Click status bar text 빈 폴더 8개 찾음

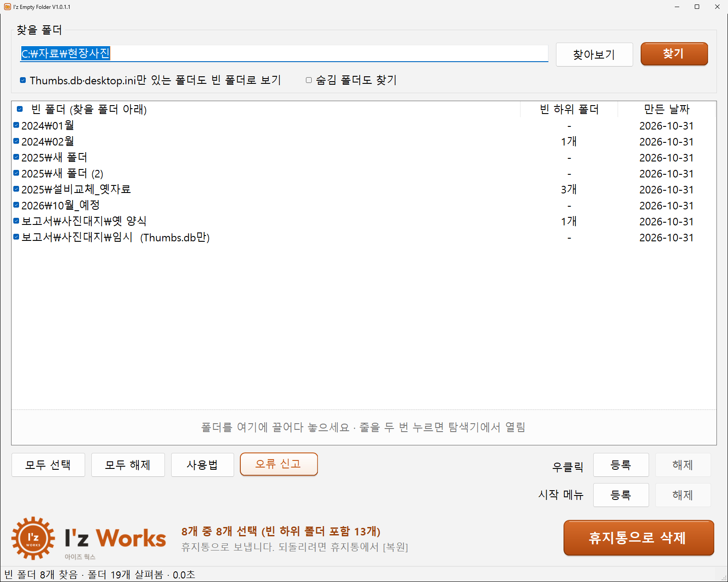tap(41, 575)
